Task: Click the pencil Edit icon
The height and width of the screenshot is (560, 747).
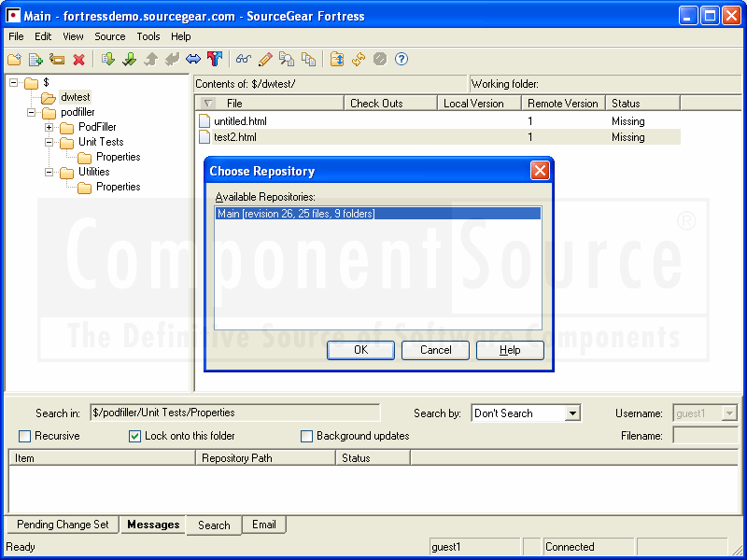Action: tap(265, 59)
